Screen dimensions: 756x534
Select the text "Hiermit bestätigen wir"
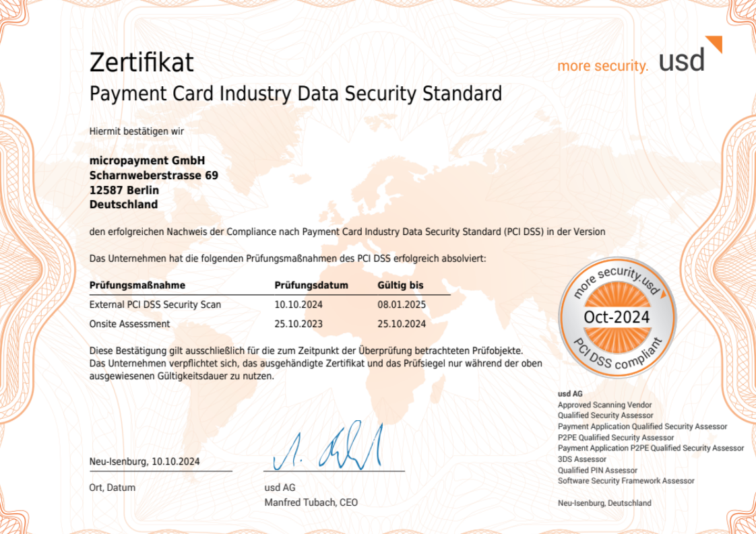[137, 131]
